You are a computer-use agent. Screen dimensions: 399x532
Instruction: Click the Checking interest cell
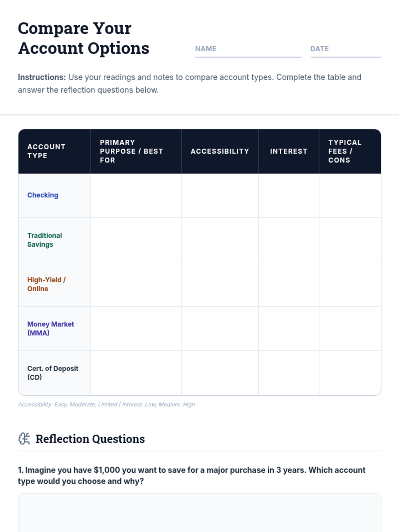pos(289,196)
